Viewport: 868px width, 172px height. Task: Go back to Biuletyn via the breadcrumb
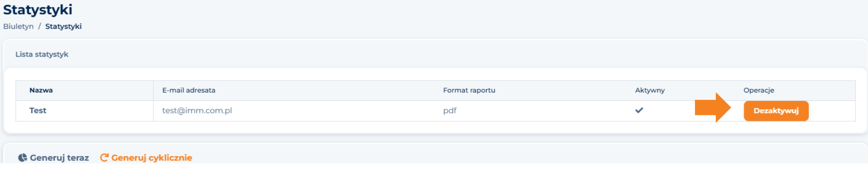19,26
